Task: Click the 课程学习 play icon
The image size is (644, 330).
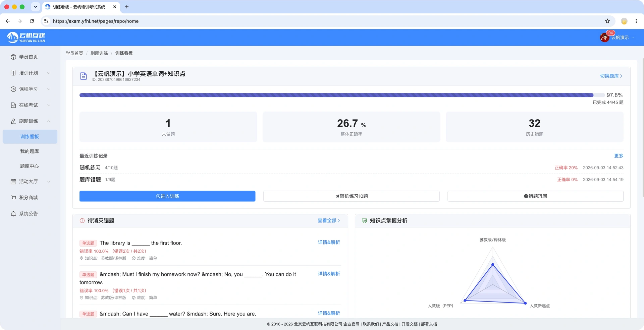Action: point(13,89)
